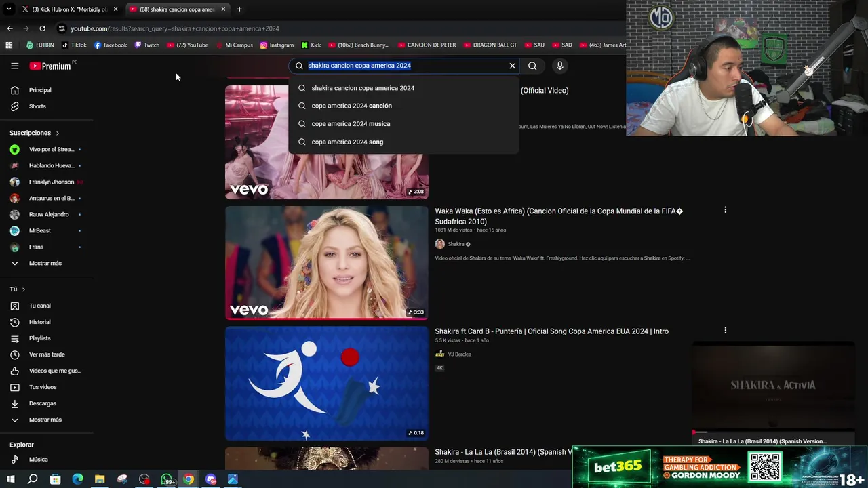Open more options for Puntería video
The width and height of the screenshot is (868, 488).
725,331
